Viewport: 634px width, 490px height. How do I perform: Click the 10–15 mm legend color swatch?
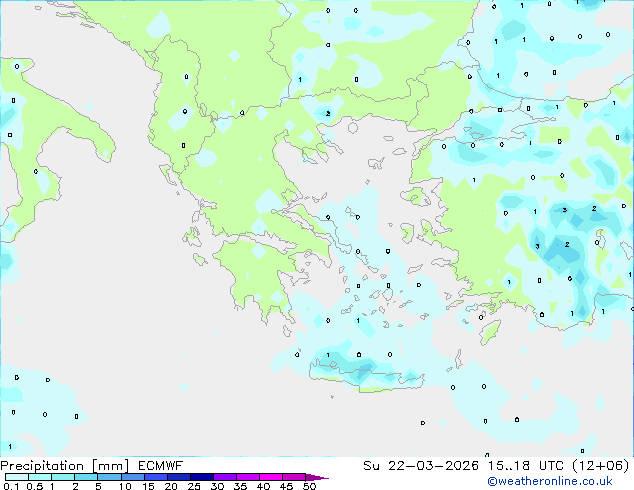pos(133,477)
